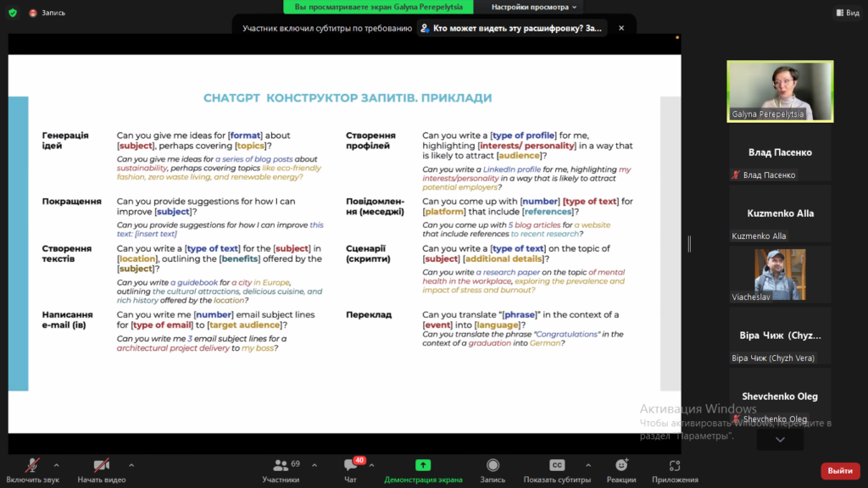Click the green encryption shield icon

tap(13, 12)
